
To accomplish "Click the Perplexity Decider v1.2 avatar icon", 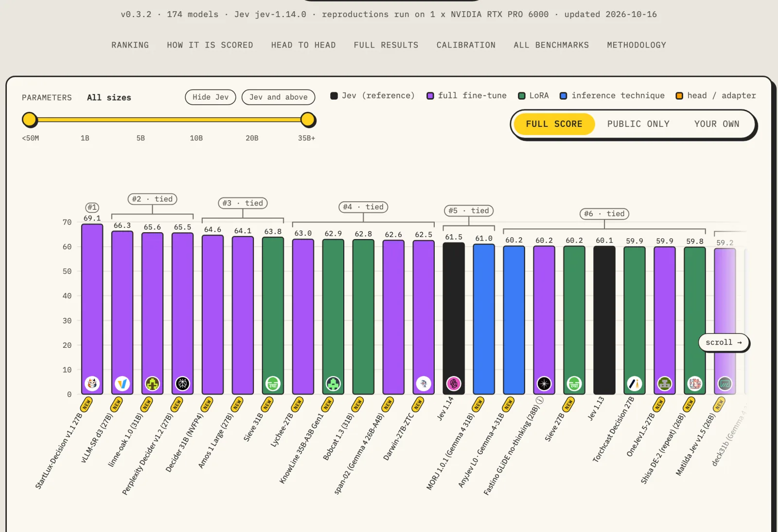I will tap(182, 384).
